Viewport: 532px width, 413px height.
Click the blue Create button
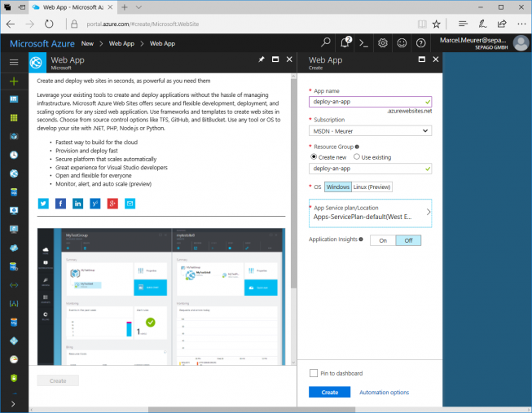tap(329, 392)
